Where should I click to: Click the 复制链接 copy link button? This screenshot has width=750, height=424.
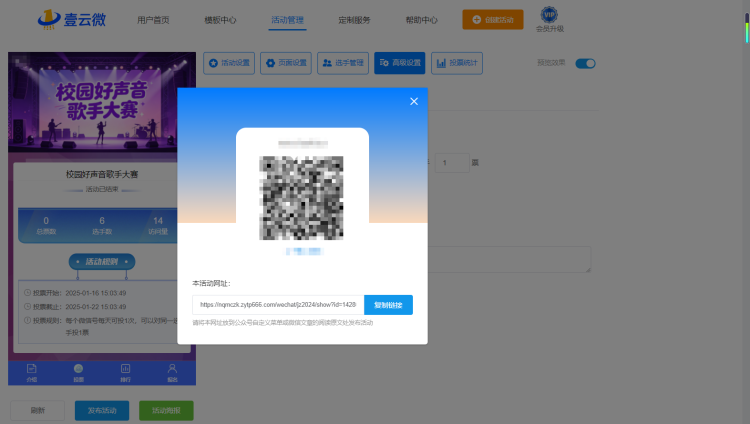(x=388, y=305)
